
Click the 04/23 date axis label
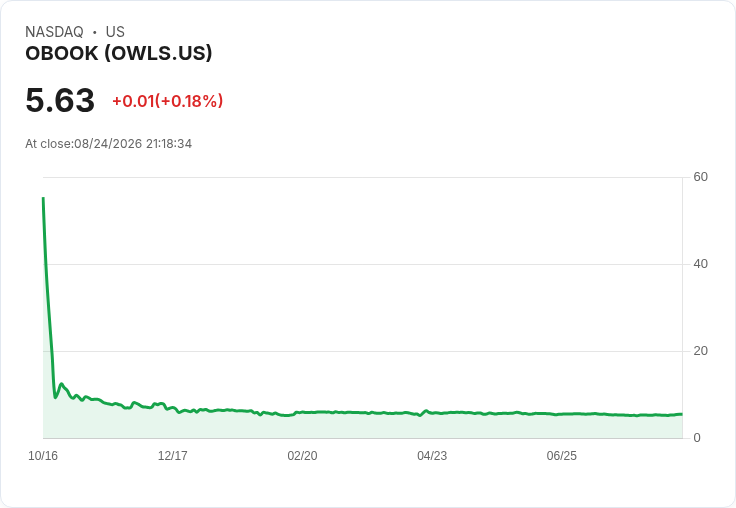click(x=432, y=456)
